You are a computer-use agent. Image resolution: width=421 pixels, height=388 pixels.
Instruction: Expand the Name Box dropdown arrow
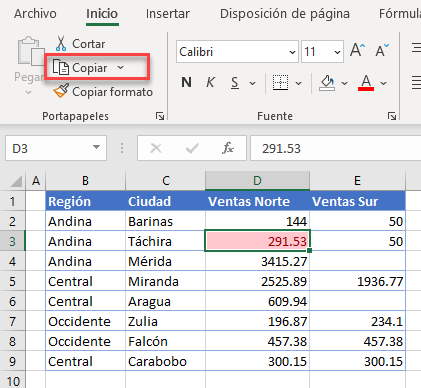tap(96, 147)
